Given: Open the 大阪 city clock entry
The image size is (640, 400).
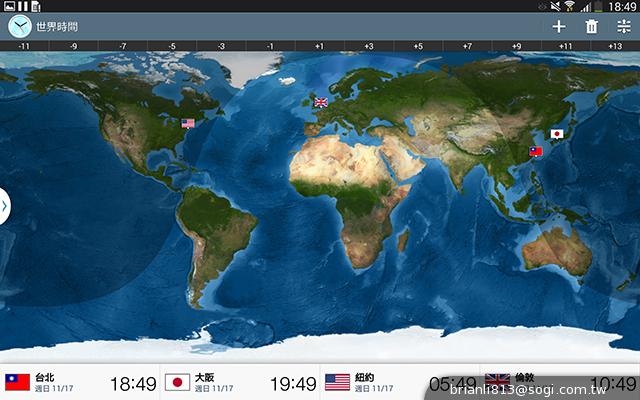Looking at the screenshot, I should point(240,382).
